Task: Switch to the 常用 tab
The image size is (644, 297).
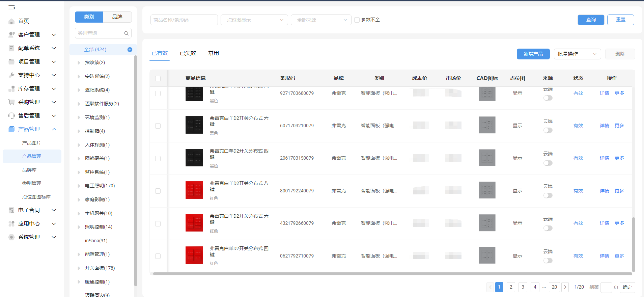Action: click(x=214, y=53)
